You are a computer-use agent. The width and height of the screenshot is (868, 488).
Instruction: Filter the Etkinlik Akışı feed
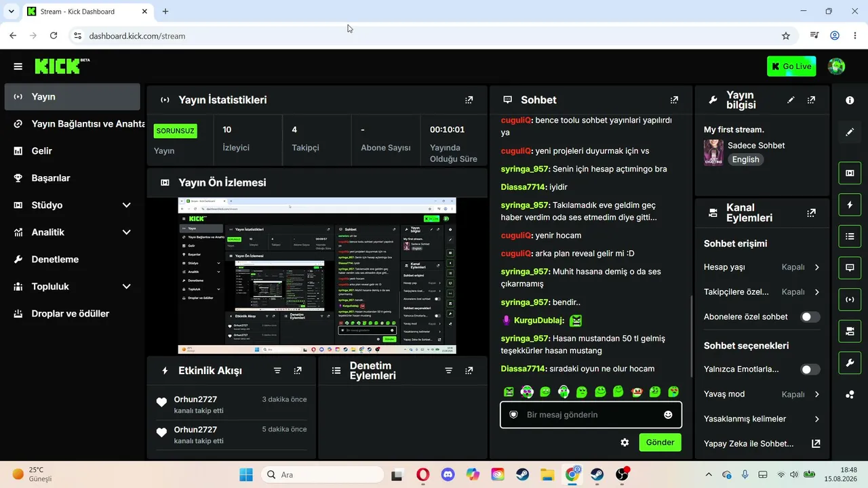click(277, 371)
